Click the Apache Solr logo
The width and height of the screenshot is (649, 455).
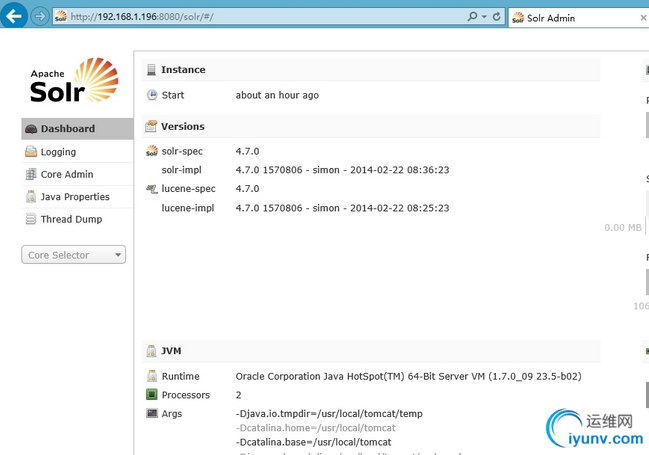[74, 80]
